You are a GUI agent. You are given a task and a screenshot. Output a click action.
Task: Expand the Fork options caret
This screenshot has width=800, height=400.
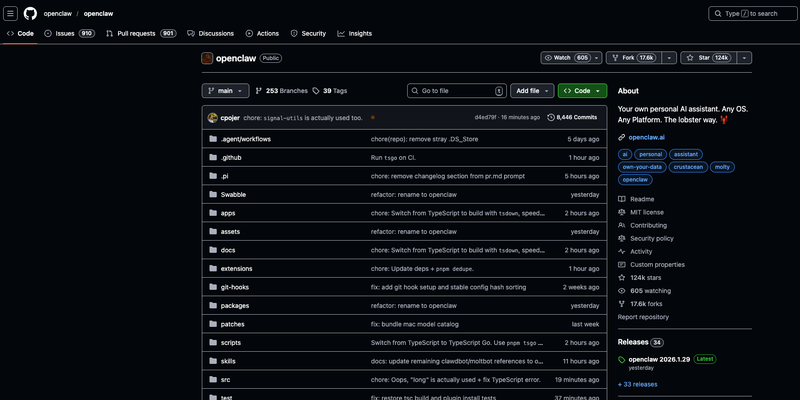[x=669, y=58]
